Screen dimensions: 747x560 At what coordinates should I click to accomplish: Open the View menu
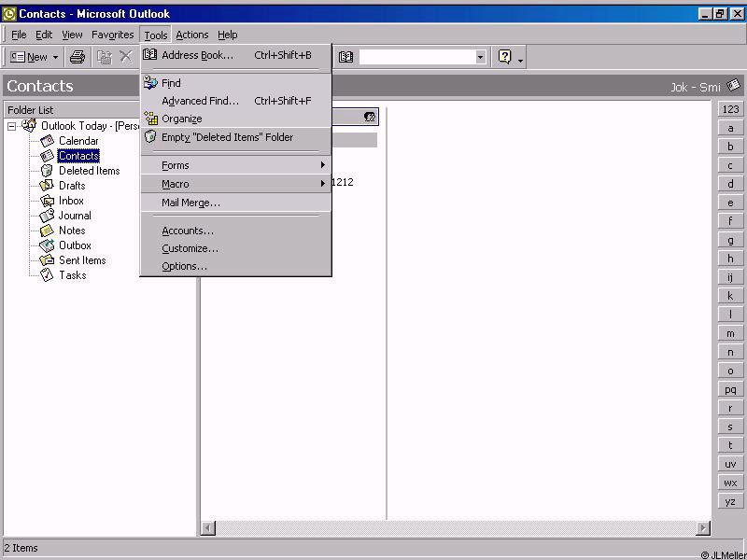click(72, 35)
